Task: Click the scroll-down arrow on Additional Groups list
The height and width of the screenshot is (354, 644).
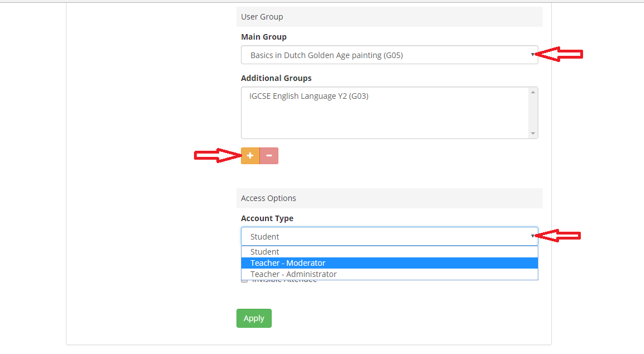Action: click(x=533, y=133)
